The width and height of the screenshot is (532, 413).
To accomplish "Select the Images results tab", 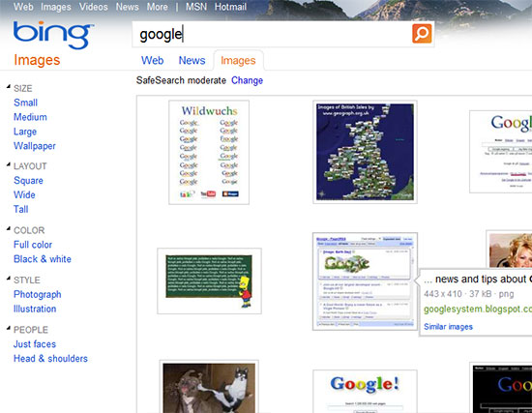I will tap(238, 61).
